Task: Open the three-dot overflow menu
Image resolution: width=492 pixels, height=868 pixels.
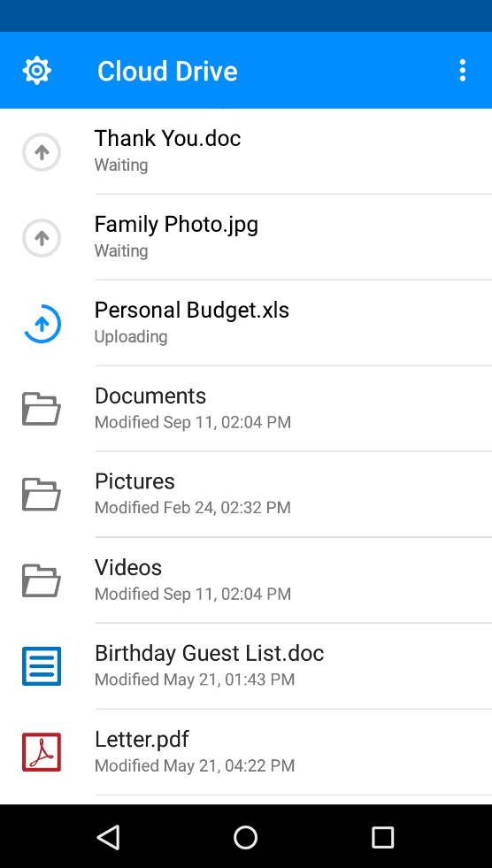Action: pos(462,70)
